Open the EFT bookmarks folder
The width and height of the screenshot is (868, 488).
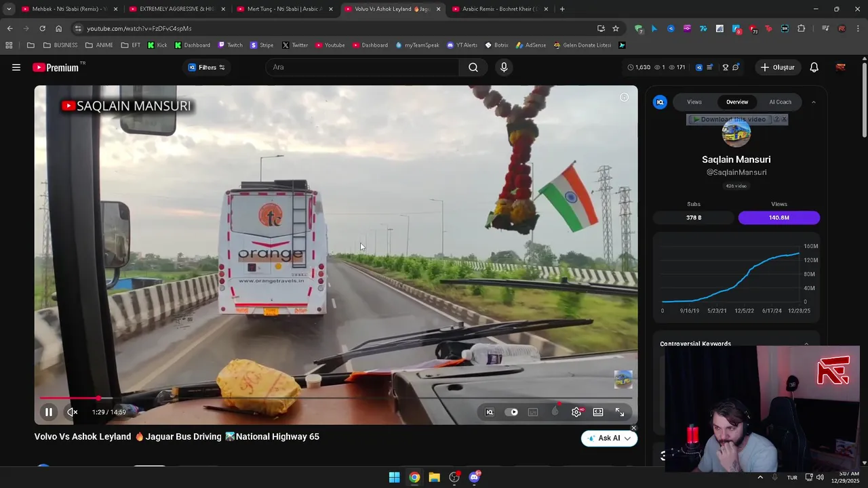click(131, 45)
